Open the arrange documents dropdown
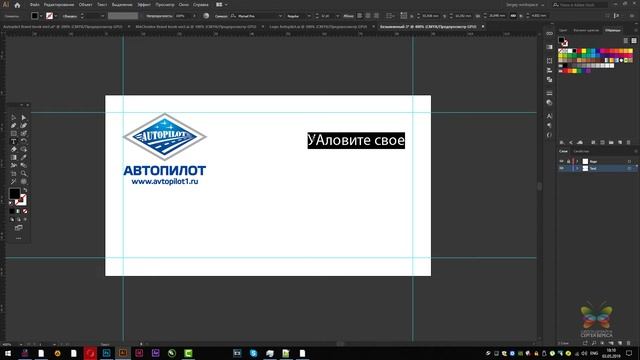Screen dimensions: 640x360 tap(222, 4)
